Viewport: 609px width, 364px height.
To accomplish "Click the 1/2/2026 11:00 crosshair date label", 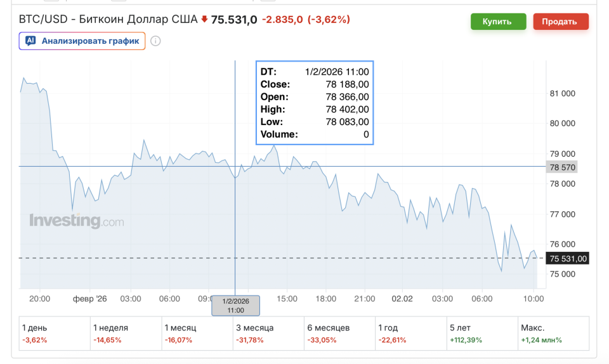I will click(235, 305).
